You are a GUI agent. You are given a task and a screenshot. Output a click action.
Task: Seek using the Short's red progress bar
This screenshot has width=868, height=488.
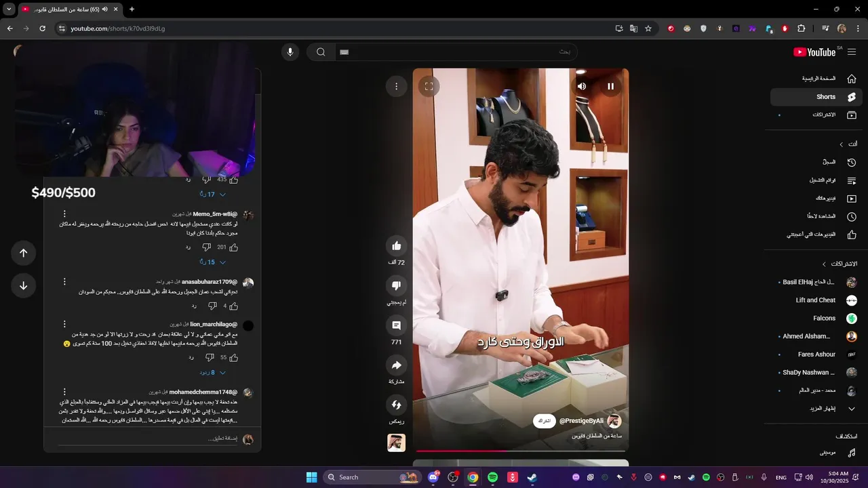pos(521,451)
